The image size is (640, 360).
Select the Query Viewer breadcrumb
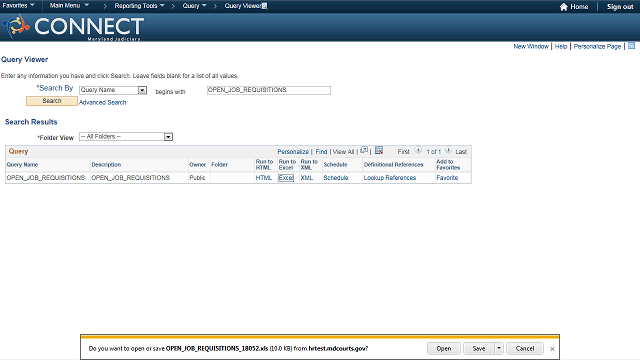(x=243, y=6)
